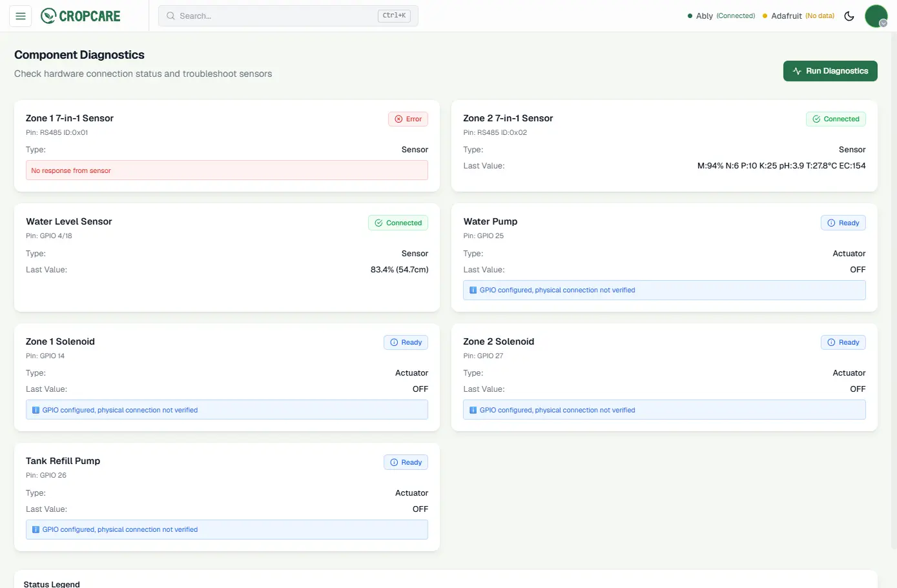Click the info icon on Zone 2 Solenoid badge

(831, 342)
